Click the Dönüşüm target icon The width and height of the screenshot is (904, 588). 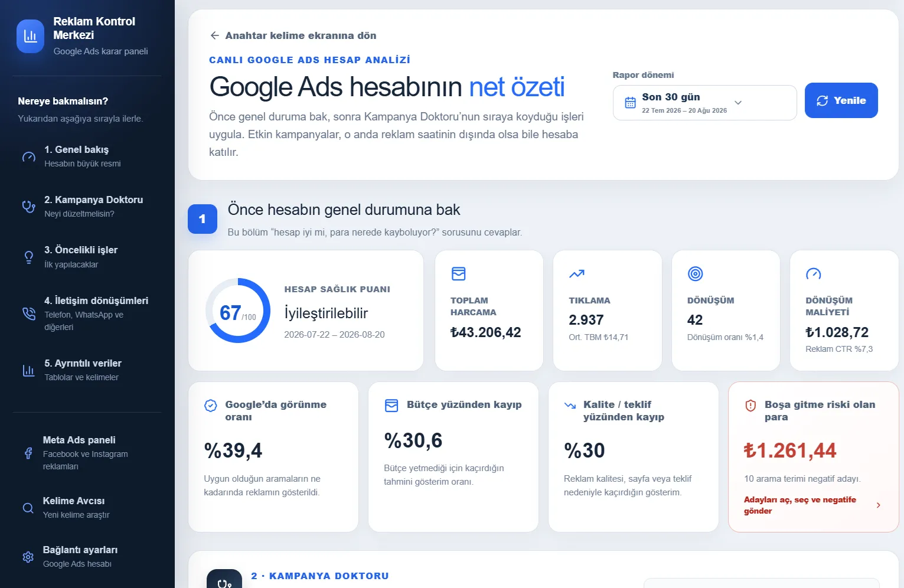(x=695, y=274)
